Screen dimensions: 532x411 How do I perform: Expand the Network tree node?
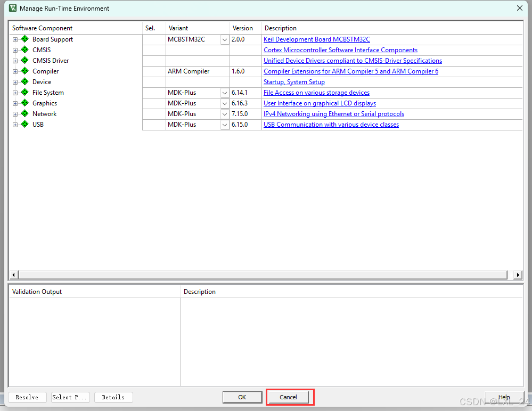pyautogui.click(x=15, y=114)
